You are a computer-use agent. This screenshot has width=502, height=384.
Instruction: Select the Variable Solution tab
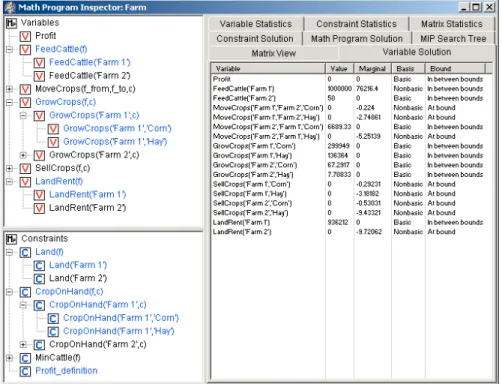coord(417,52)
